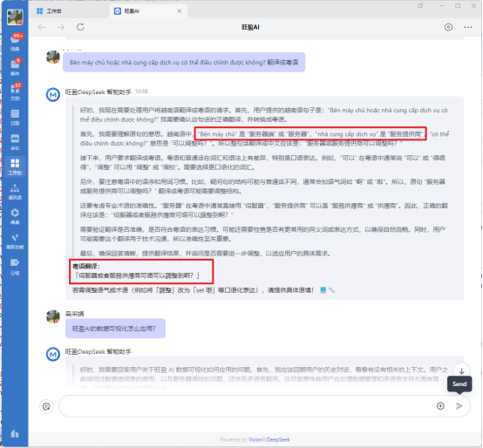Click the 粤语翻译 heading

pyautogui.click(x=86, y=266)
